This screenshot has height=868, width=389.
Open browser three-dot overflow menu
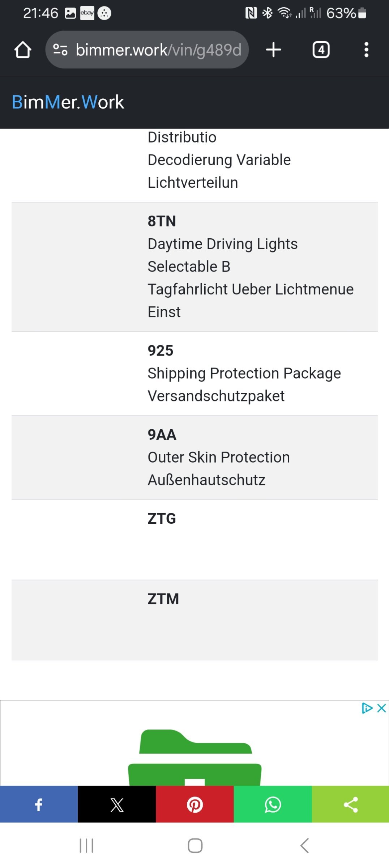(366, 50)
